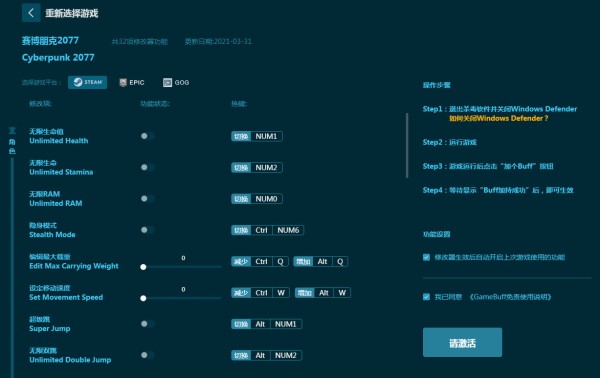This screenshot has height=378, width=600.
Task: Click the large activate button
Action: (462, 342)
